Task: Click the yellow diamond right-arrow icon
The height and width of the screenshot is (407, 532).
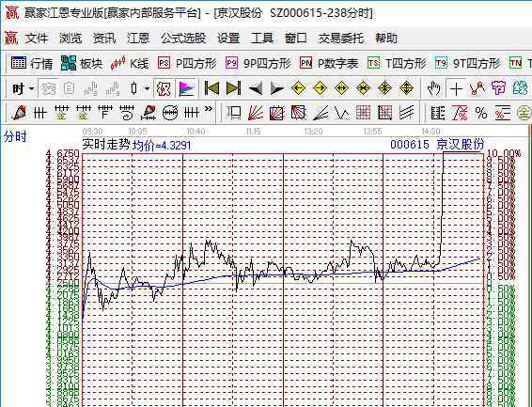Action: click(321, 89)
